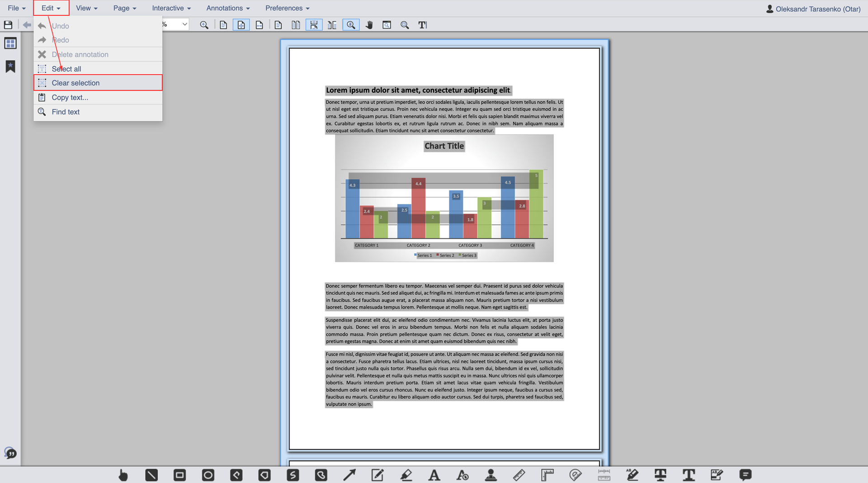Choose the arrow annotation tool

(x=349, y=475)
